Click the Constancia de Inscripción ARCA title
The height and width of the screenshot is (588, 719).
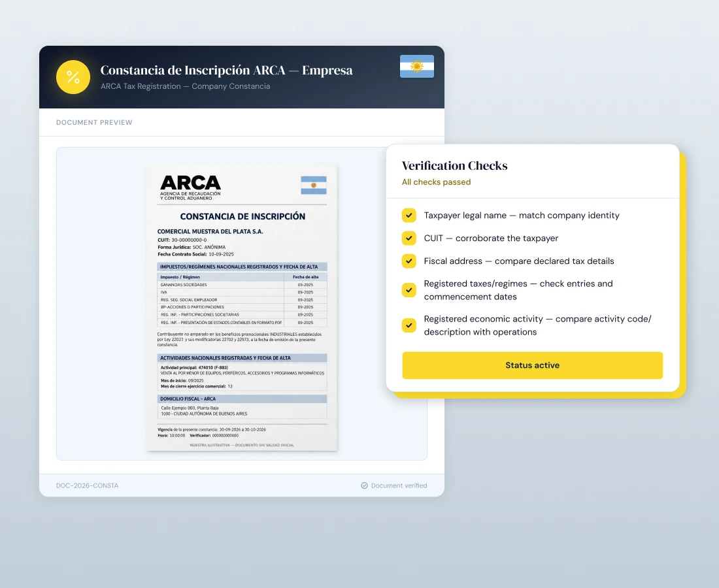click(x=227, y=70)
